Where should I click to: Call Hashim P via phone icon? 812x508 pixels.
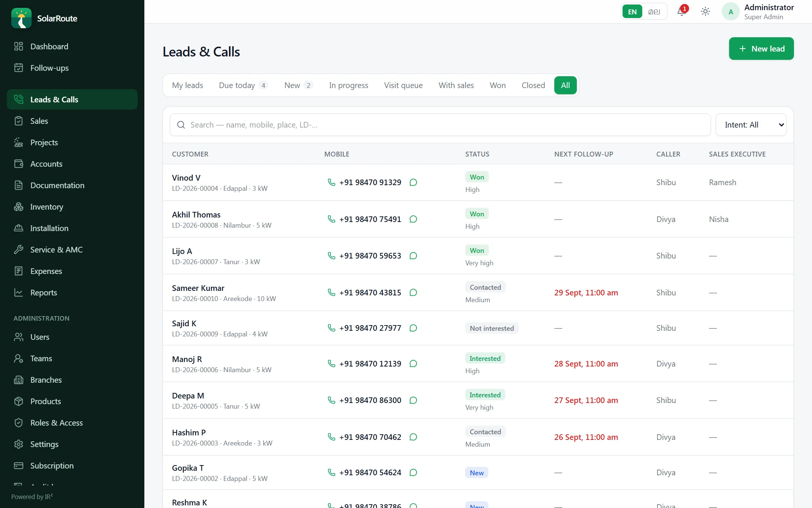point(331,437)
